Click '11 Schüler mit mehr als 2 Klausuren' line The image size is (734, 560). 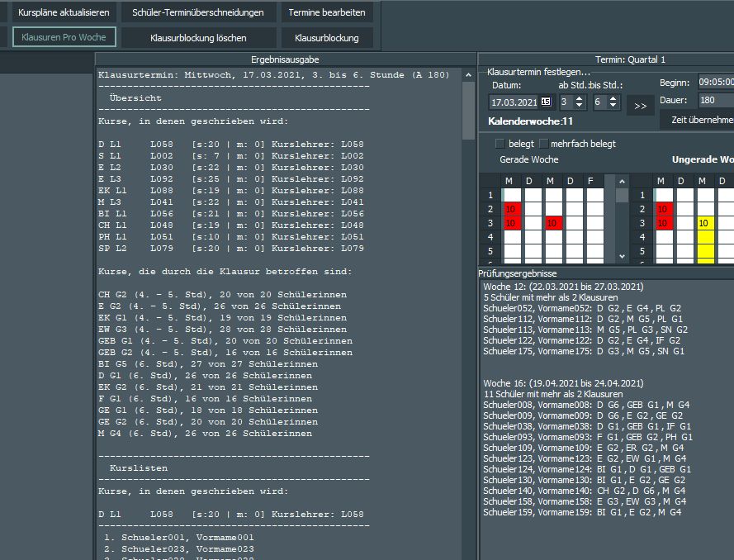pos(553,394)
